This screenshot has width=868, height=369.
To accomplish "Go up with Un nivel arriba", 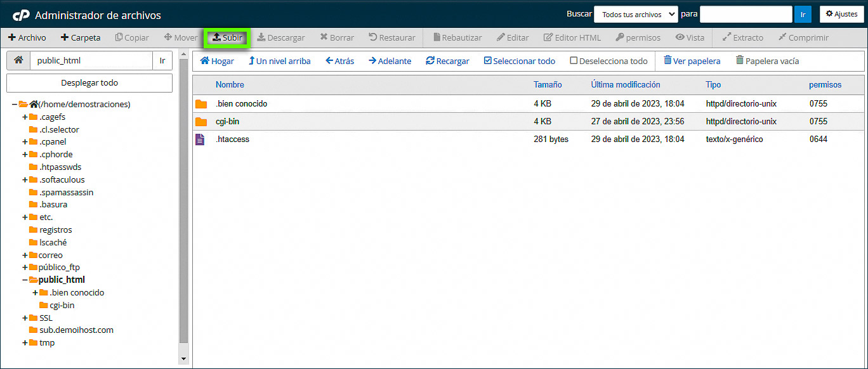I will pos(279,61).
